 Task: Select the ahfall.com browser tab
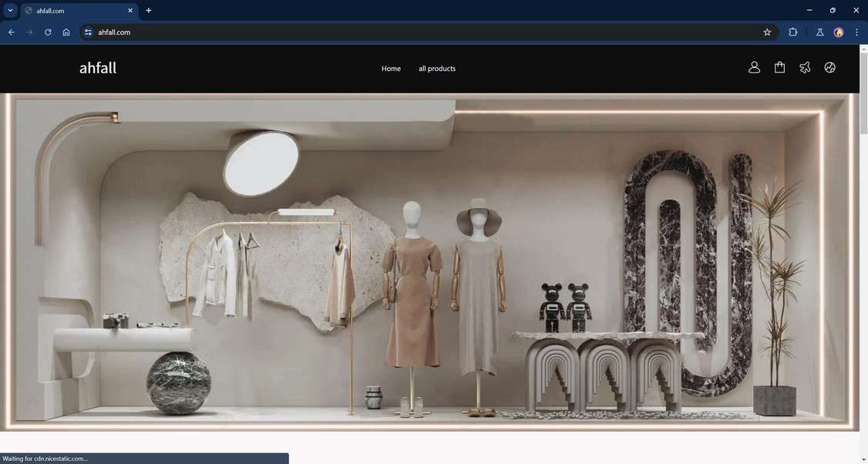tap(79, 11)
